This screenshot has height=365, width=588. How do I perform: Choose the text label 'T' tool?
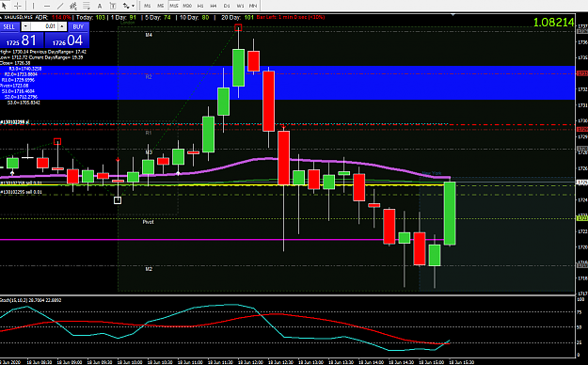point(113,6)
